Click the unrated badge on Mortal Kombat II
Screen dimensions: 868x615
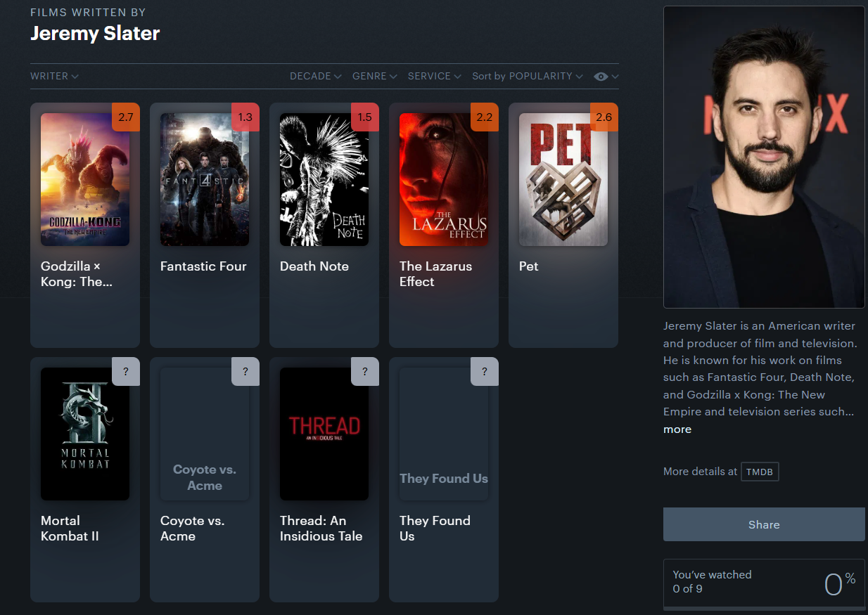pyautogui.click(x=126, y=372)
